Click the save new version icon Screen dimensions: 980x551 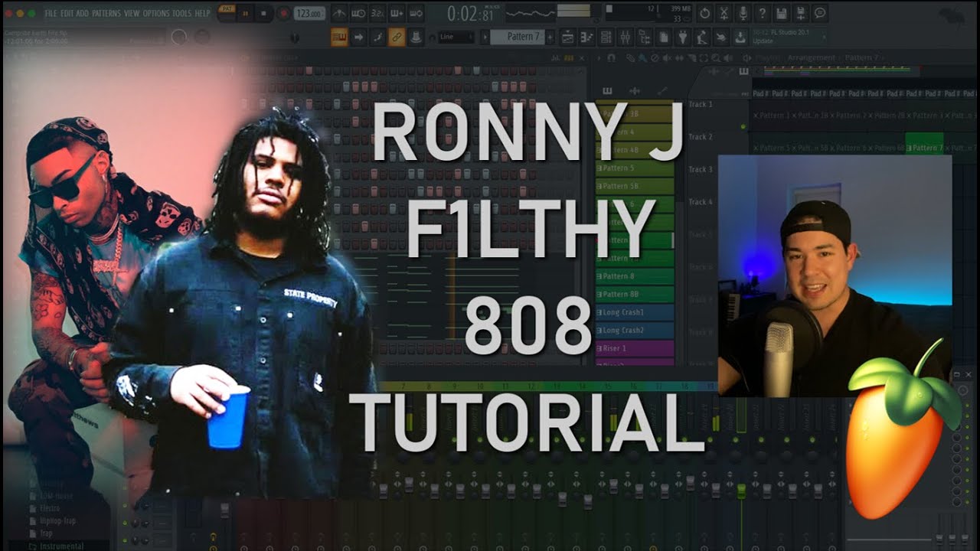pos(800,13)
